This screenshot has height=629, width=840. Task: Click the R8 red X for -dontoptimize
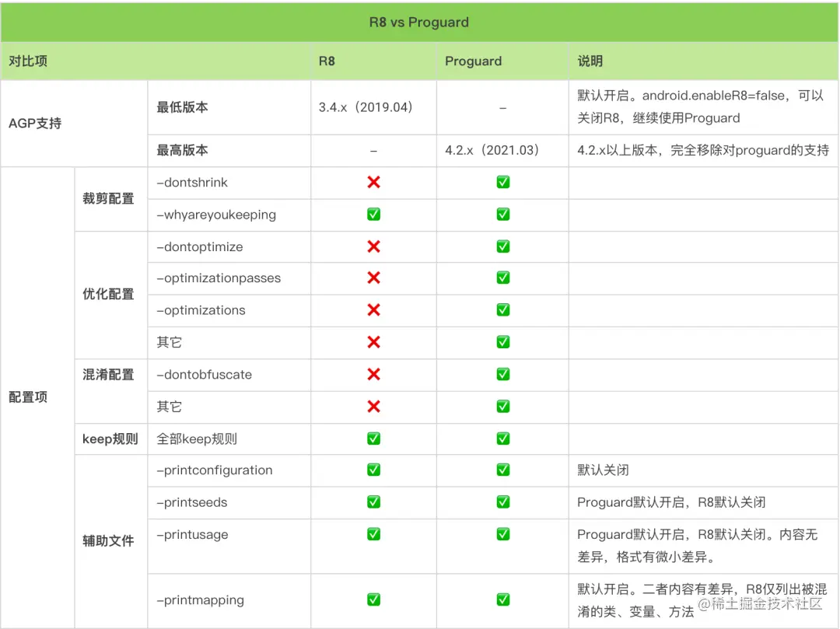374,246
